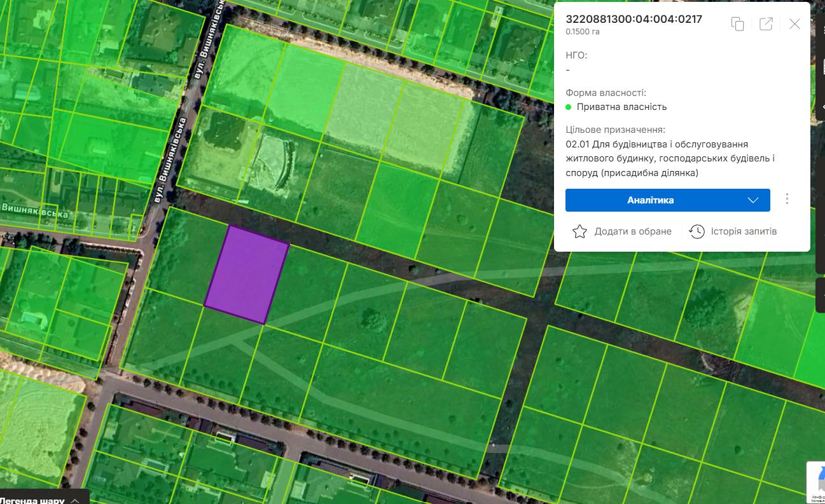Select the parcel immediately left of the purple one
The width and height of the screenshot is (825, 504).
(x=186, y=254)
